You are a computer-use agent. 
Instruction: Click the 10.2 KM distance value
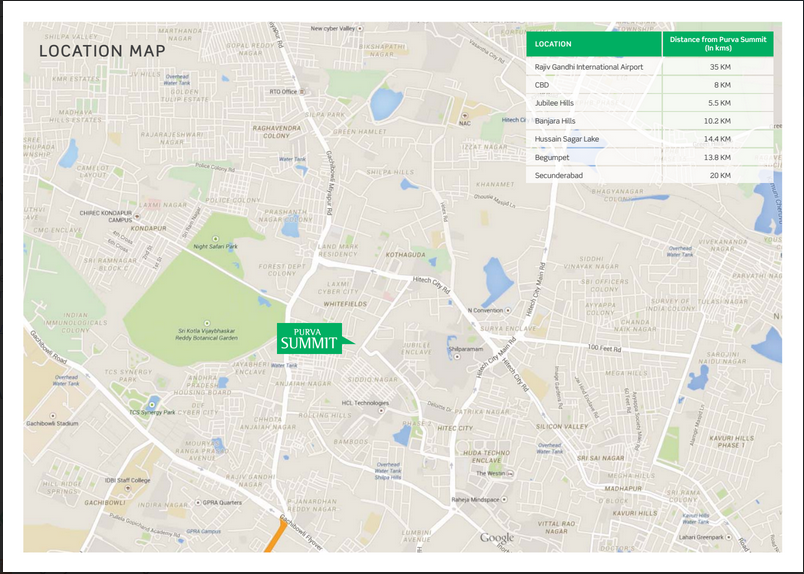point(717,121)
